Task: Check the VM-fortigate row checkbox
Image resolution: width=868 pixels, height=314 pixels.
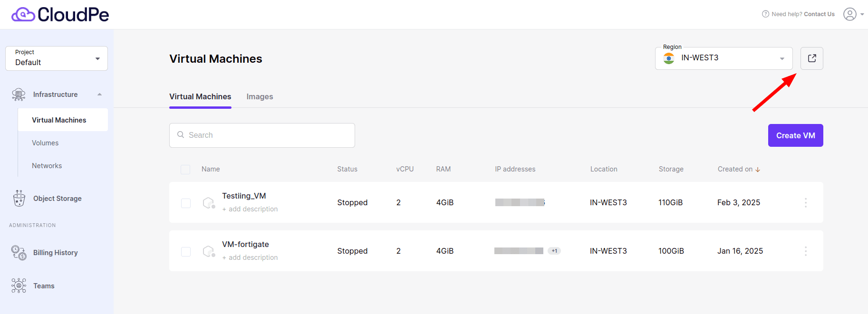Action: point(185,251)
